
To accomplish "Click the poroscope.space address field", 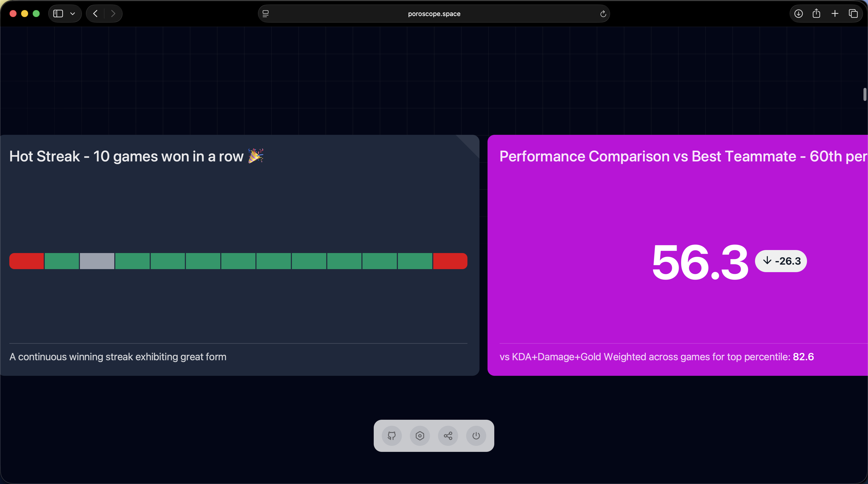I will [434, 14].
